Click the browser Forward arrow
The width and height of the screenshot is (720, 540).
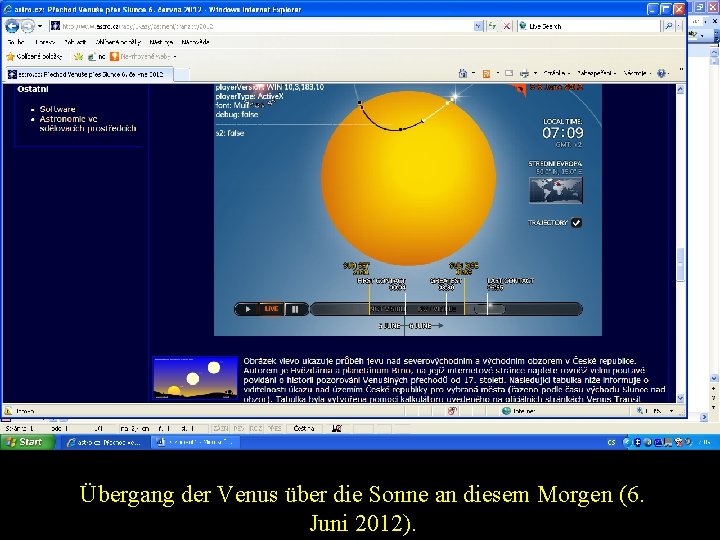(x=28, y=26)
